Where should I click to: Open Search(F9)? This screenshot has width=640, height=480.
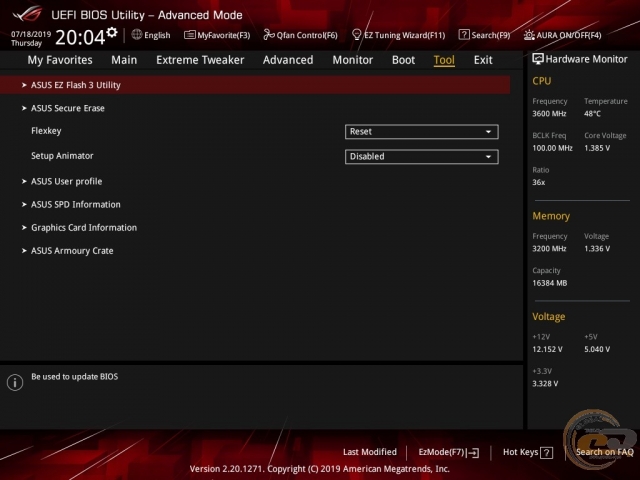click(x=484, y=35)
